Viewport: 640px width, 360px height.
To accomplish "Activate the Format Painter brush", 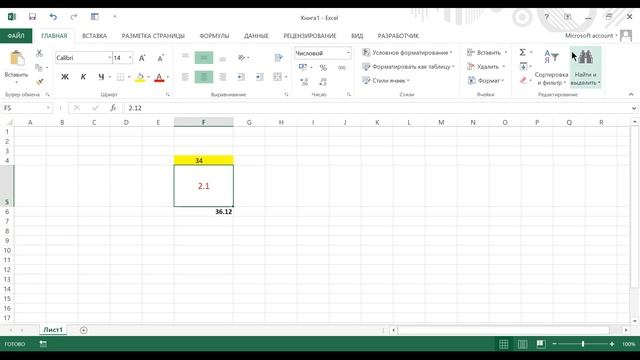I will [x=39, y=81].
